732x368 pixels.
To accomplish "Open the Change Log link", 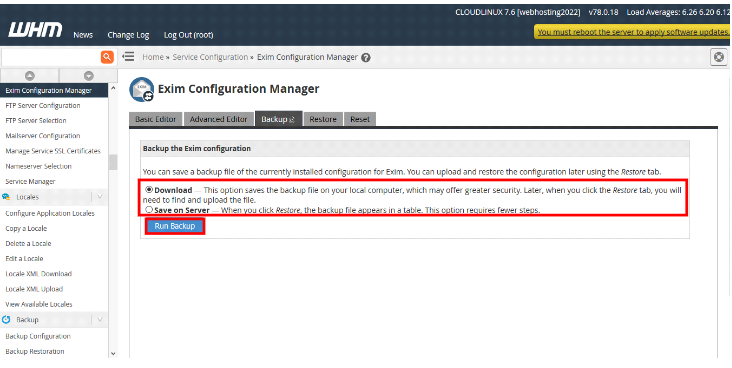I will (128, 35).
